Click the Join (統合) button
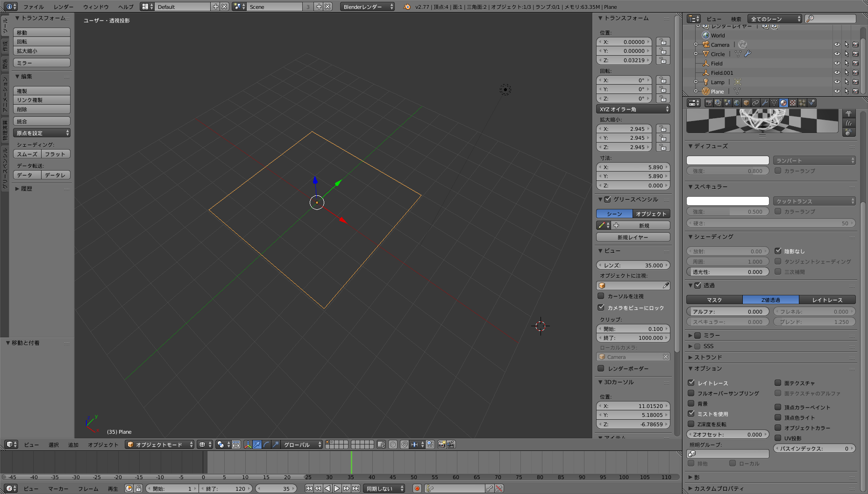 point(42,121)
